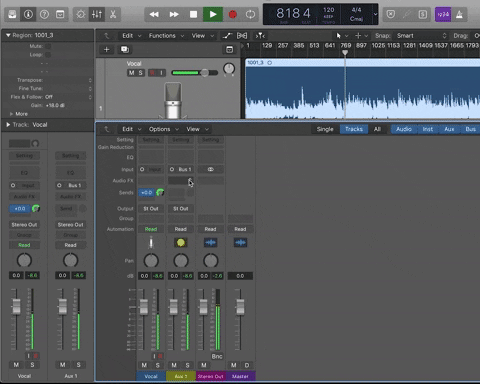Toggle the Bus channel filter button
The width and height of the screenshot is (480, 384).
[x=470, y=129]
